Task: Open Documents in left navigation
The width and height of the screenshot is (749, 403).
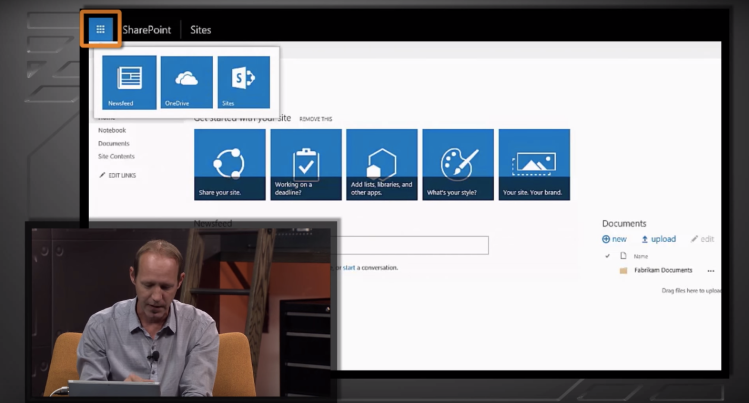Action: tap(114, 143)
